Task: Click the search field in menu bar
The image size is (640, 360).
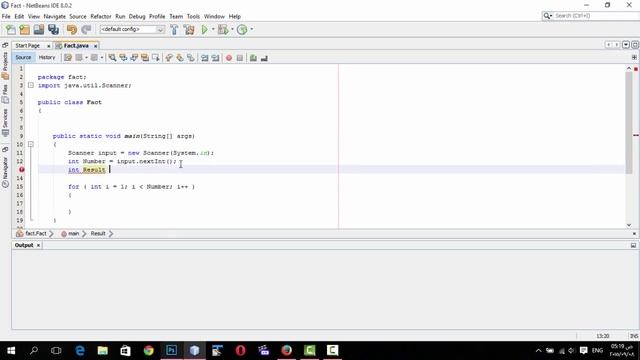Action: coord(596,16)
